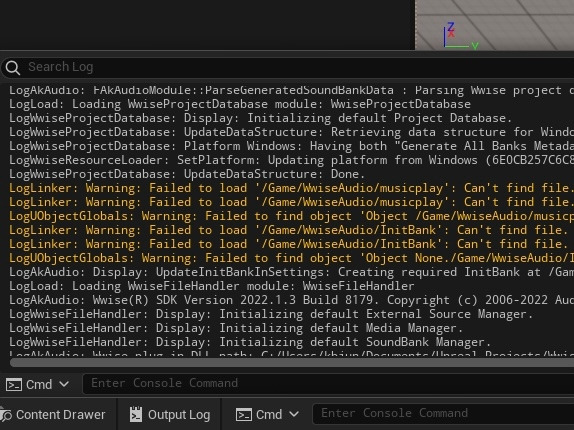This screenshot has height=430, width=574.
Task: Select the 'Wwise(R) SDK Version 2022.1.3' log line
Action: click(291, 300)
